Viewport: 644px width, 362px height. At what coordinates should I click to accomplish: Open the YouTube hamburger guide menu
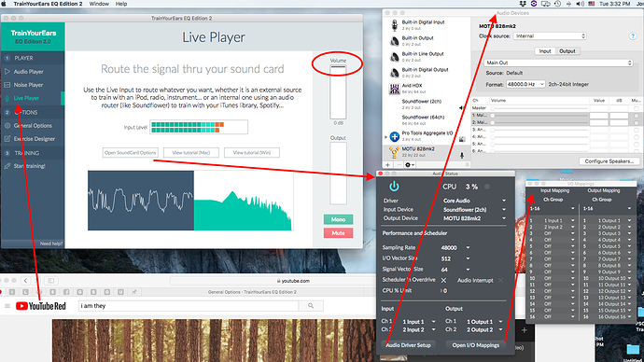coord(7,306)
